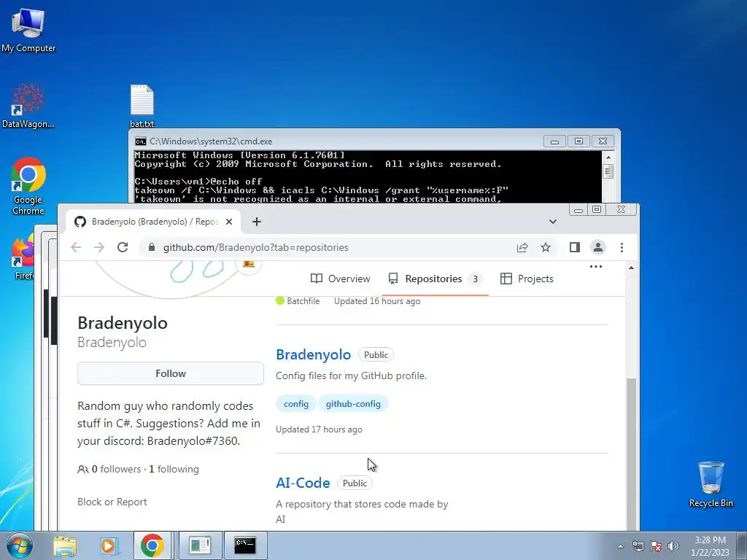Expand the tab search chevron
Image resolution: width=747 pixels, height=560 pixels.
(x=553, y=222)
